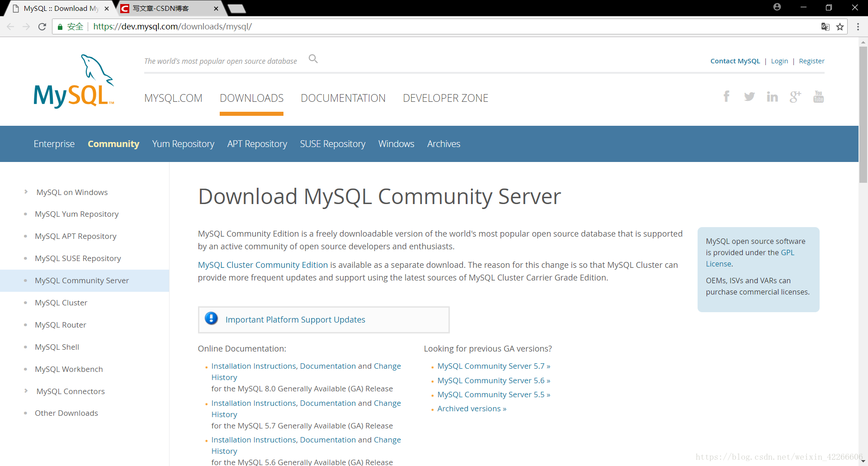Open a new browser tab
The width and height of the screenshot is (868, 466).
point(236,9)
